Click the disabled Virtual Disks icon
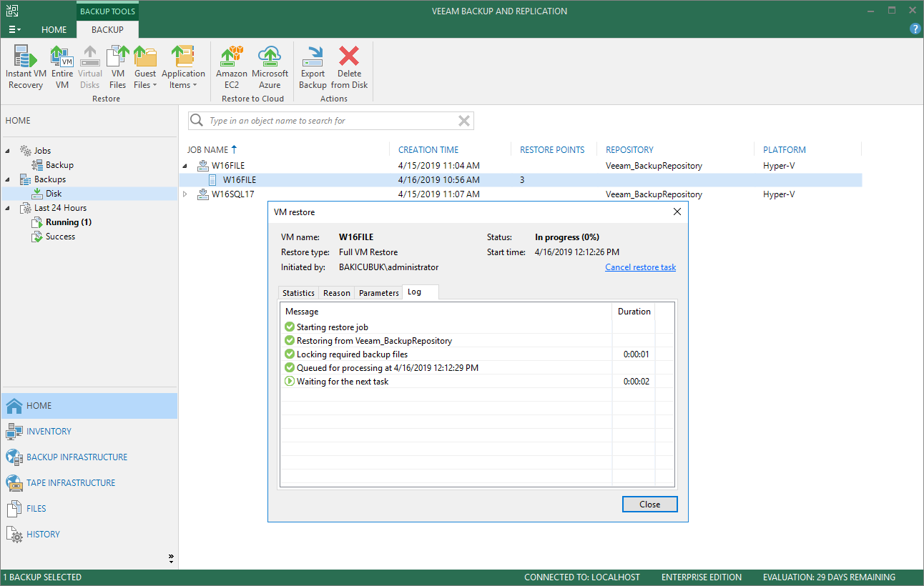Viewport: 924px width, 586px height. pyautogui.click(x=90, y=68)
